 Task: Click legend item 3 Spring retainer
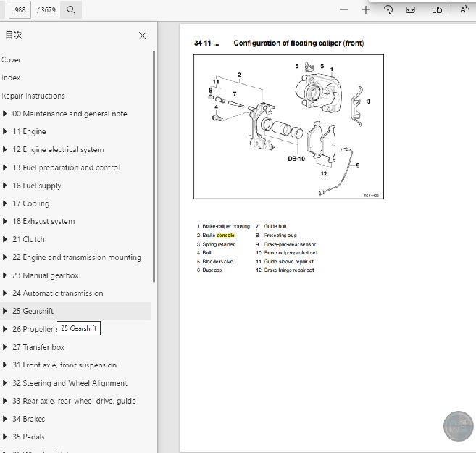[x=216, y=244]
